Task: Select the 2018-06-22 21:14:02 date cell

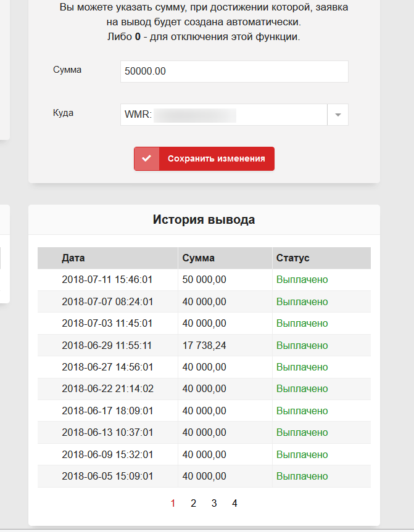Action: pyautogui.click(x=107, y=389)
